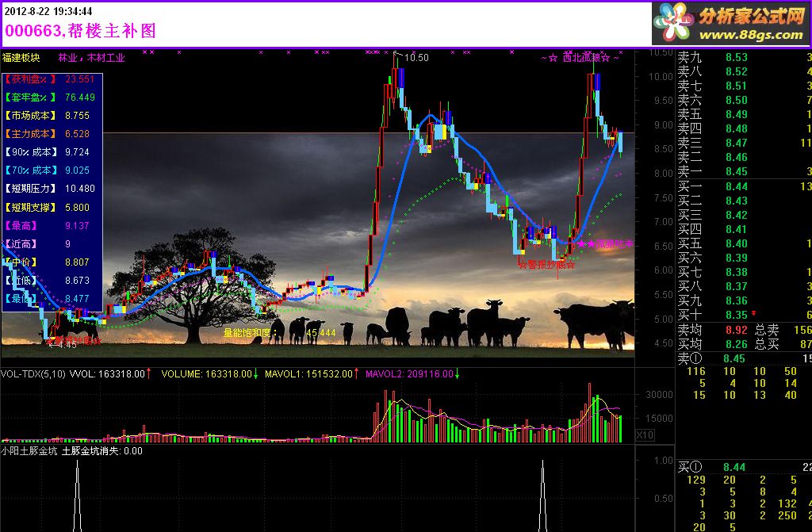Image resolution: width=812 pixels, height=532 pixels.
Task: Click the 短期压力 10.480 row
Action: (x=50, y=189)
